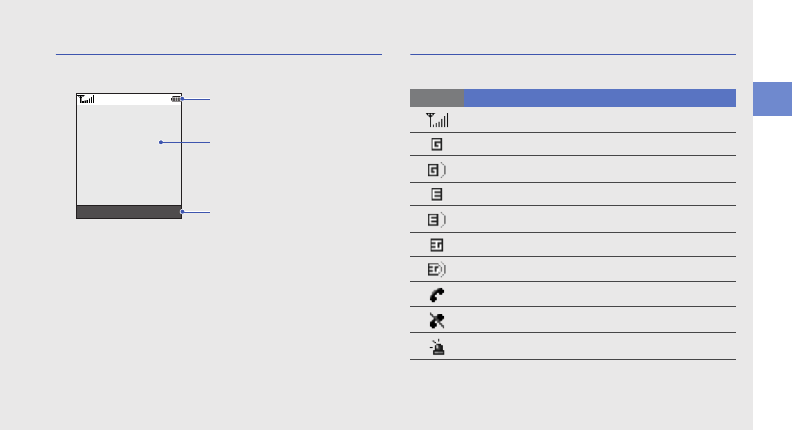Click the EDGE 'E' network icon
792x430 pixels.
[437, 194]
